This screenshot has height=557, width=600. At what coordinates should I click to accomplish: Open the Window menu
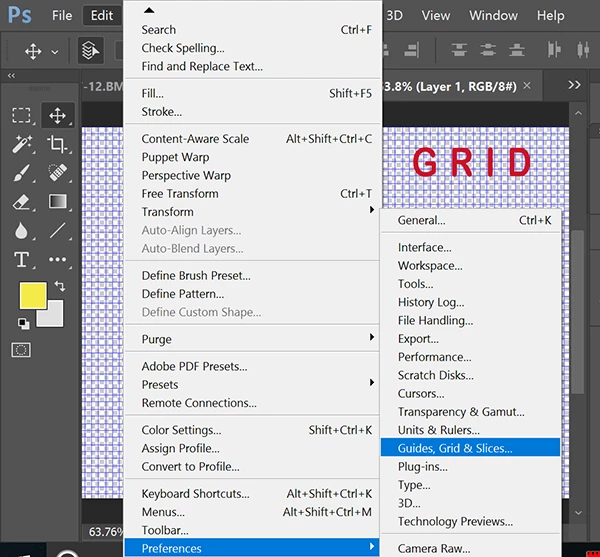(493, 15)
